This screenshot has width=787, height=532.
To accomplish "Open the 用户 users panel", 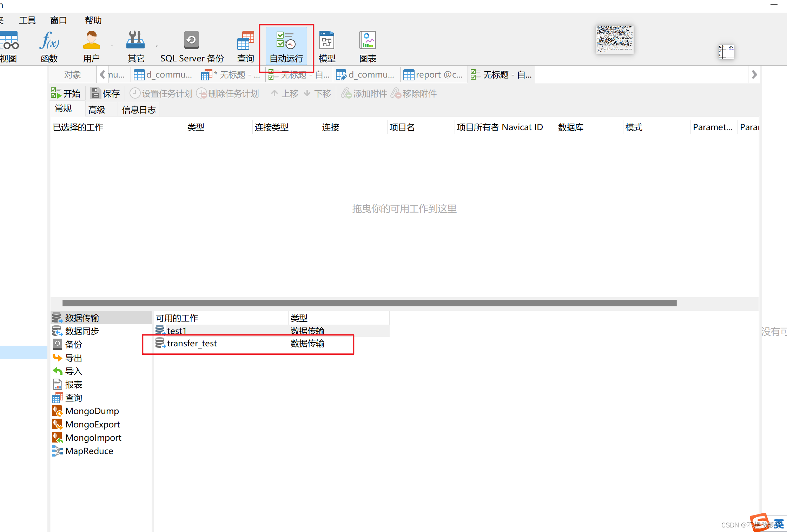I will click(91, 46).
